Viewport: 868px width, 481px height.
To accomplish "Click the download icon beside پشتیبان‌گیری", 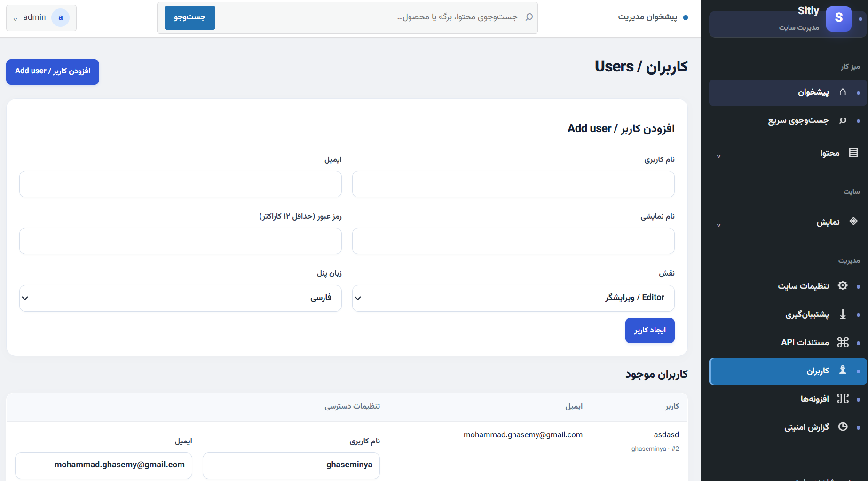I will pos(843,314).
